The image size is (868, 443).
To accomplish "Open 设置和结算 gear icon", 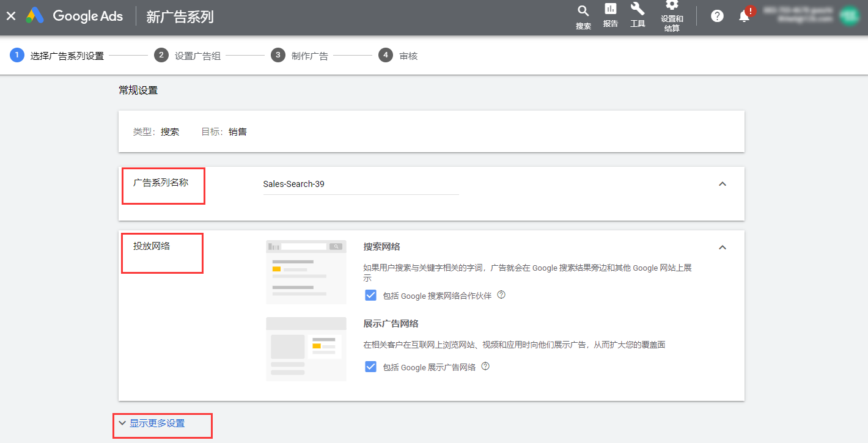I will 672,15.
